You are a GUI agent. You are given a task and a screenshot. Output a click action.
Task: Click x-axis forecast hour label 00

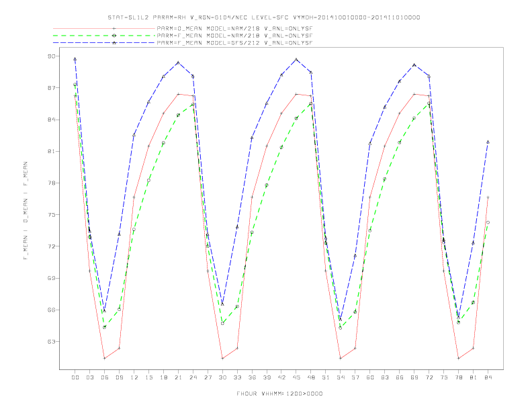coord(75,377)
